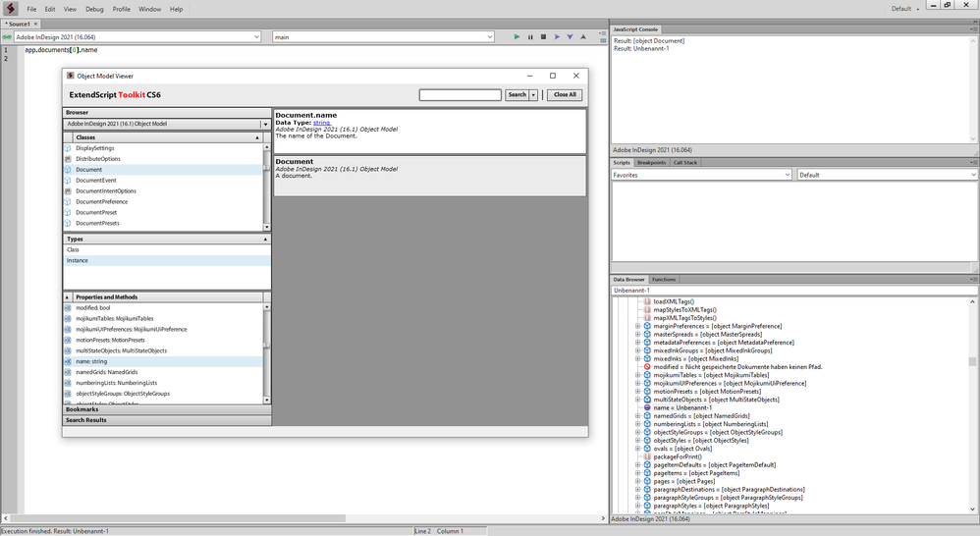Click the property icon next to 'modified: bool'
This screenshot has width=980, height=536.
(x=68, y=308)
